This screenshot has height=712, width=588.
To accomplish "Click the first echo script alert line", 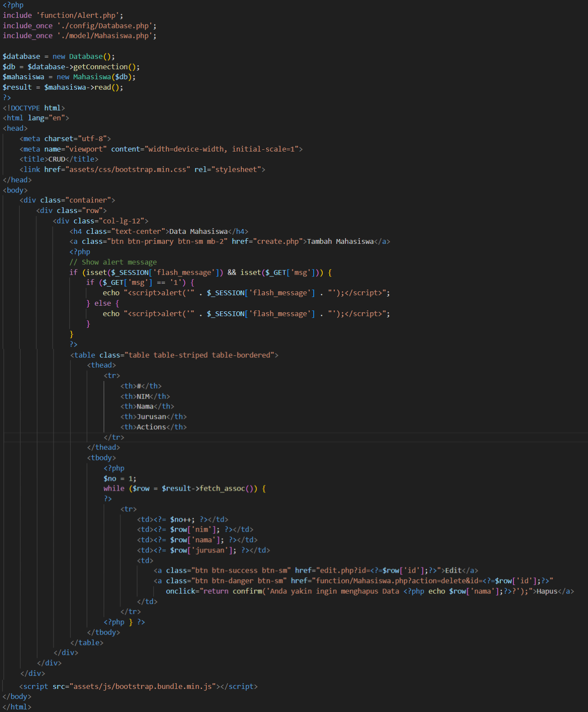I will click(x=247, y=293).
